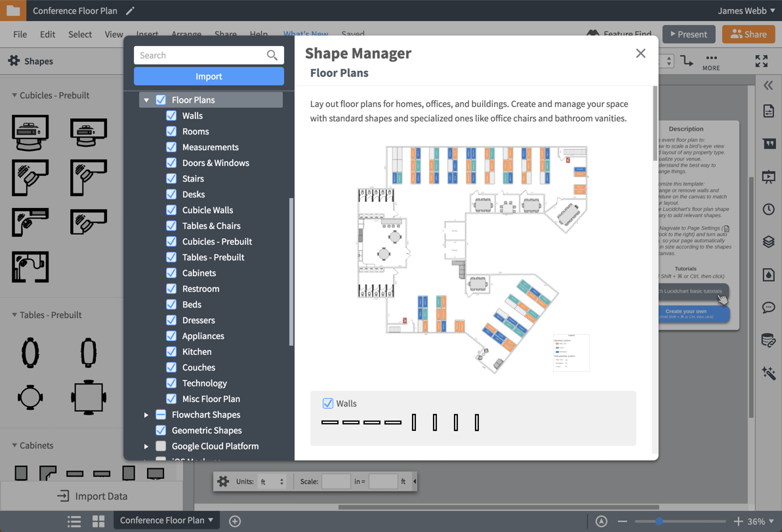Click Import Data button
Image resolution: width=782 pixels, height=532 pixels.
pyautogui.click(x=92, y=496)
